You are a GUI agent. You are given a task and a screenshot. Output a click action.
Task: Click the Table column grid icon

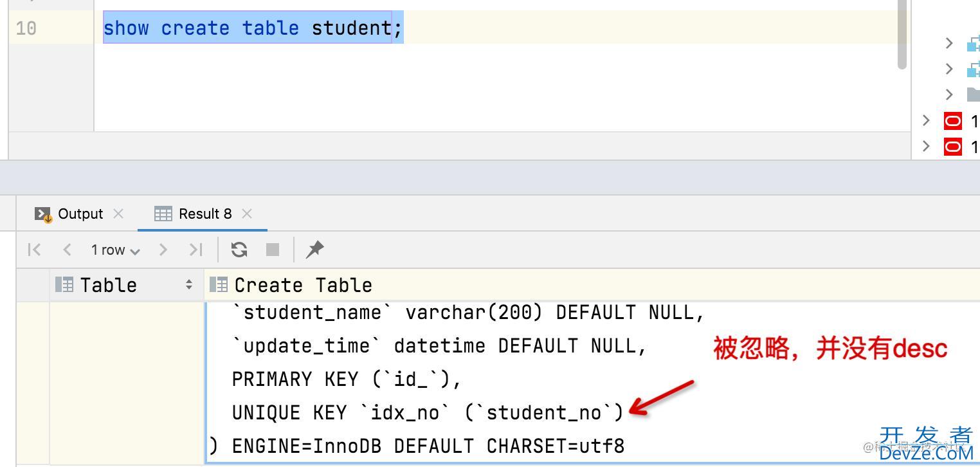64,284
